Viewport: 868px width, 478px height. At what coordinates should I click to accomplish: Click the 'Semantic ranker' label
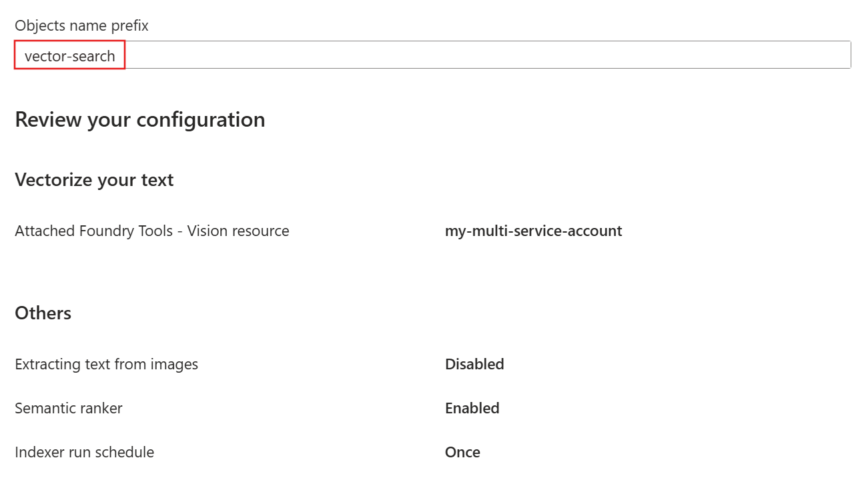tap(68, 409)
